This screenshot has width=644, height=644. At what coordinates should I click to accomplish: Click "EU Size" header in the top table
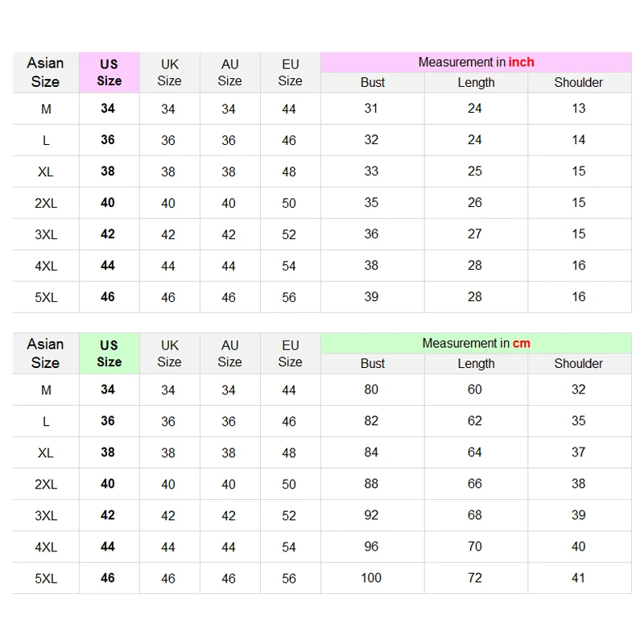point(290,72)
